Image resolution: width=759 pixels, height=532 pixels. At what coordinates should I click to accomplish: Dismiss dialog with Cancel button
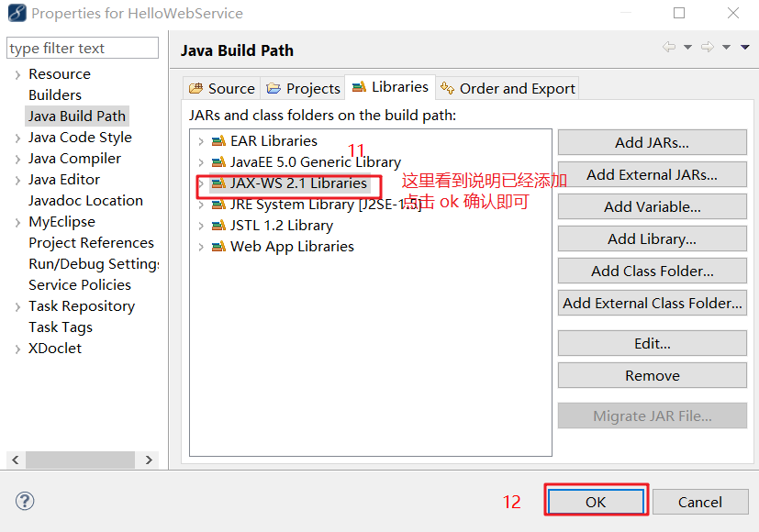point(700,502)
